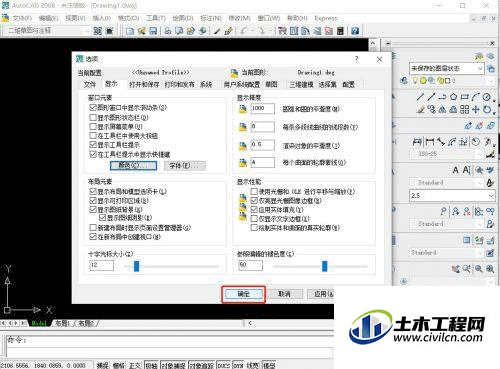500x369 pixels.
Task: Confirm with the '确定' button
Action: (x=244, y=294)
